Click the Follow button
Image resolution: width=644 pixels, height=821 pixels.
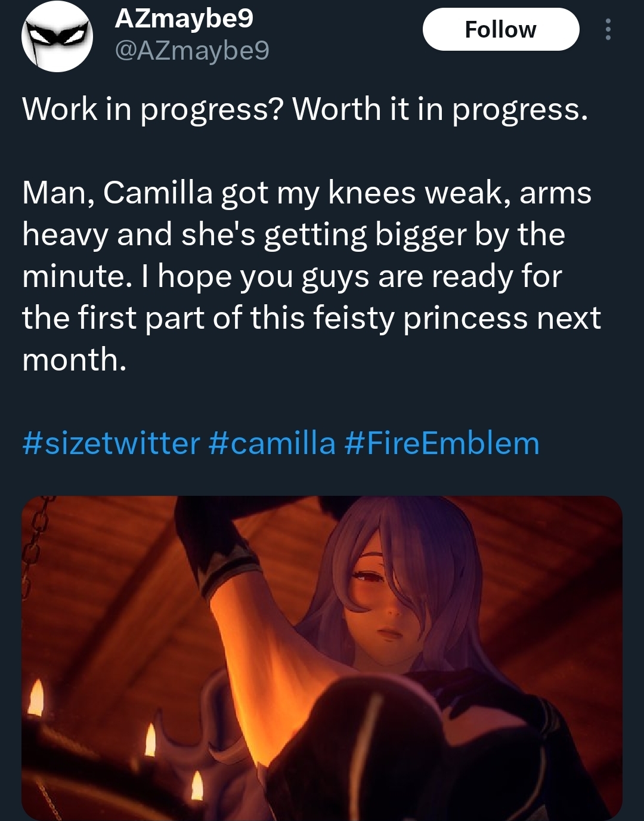[500, 29]
